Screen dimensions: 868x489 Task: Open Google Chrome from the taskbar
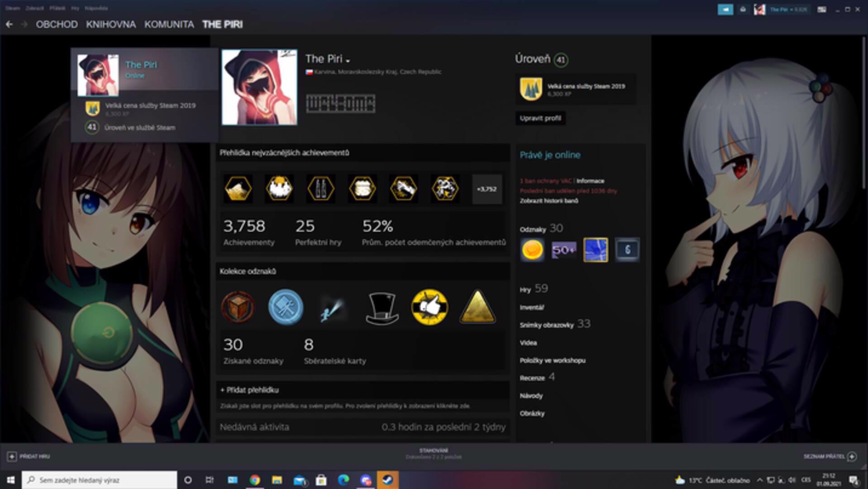pyautogui.click(x=255, y=480)
